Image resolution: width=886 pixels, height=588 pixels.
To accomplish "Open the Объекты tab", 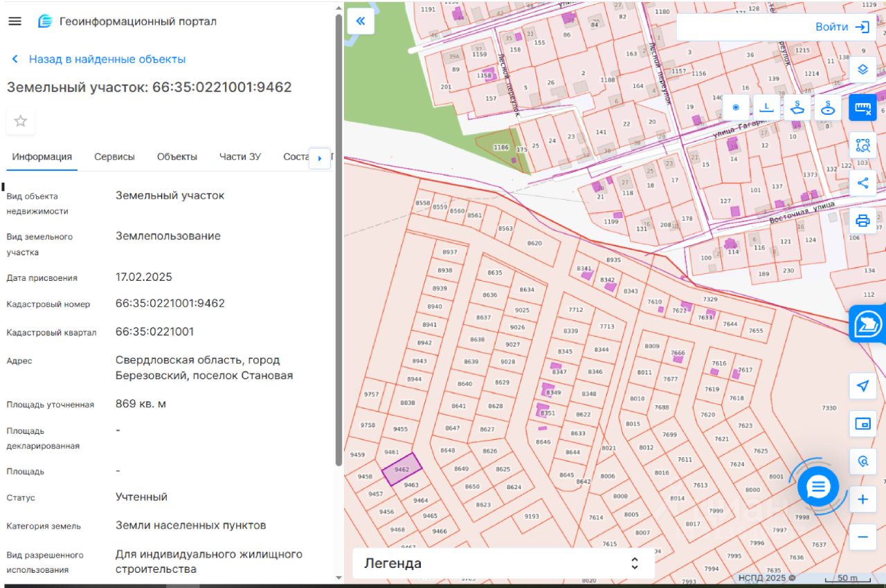I will (177, 157).
